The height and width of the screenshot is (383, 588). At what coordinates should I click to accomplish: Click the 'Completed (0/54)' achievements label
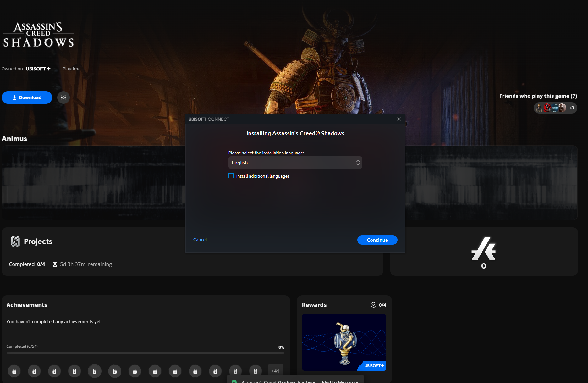point(22,346)
